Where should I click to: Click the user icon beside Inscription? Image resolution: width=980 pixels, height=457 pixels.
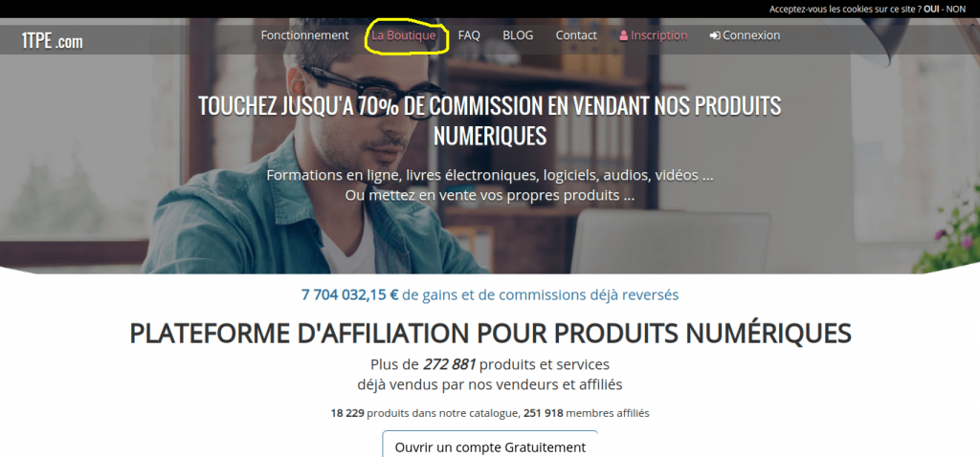click(624, 35)
